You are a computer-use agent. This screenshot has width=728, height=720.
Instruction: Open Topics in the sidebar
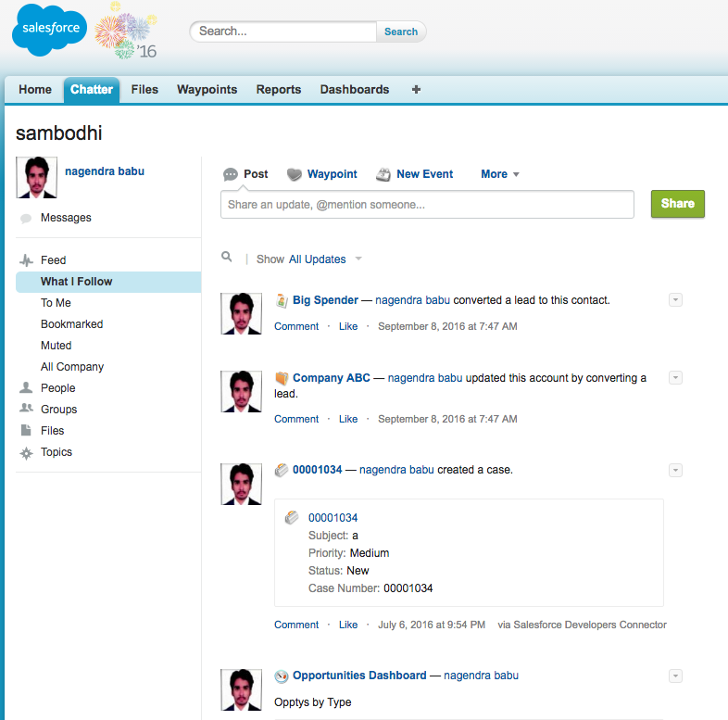(x=56, y=452)
